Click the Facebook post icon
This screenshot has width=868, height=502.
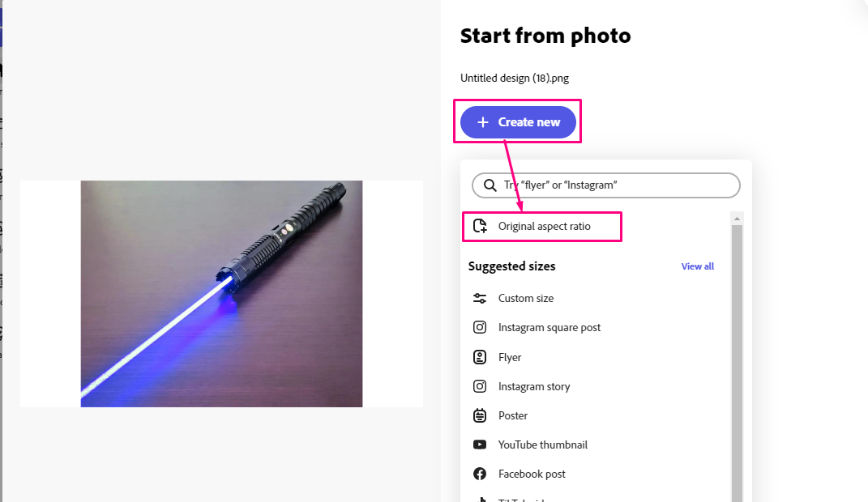coord(480,474)
